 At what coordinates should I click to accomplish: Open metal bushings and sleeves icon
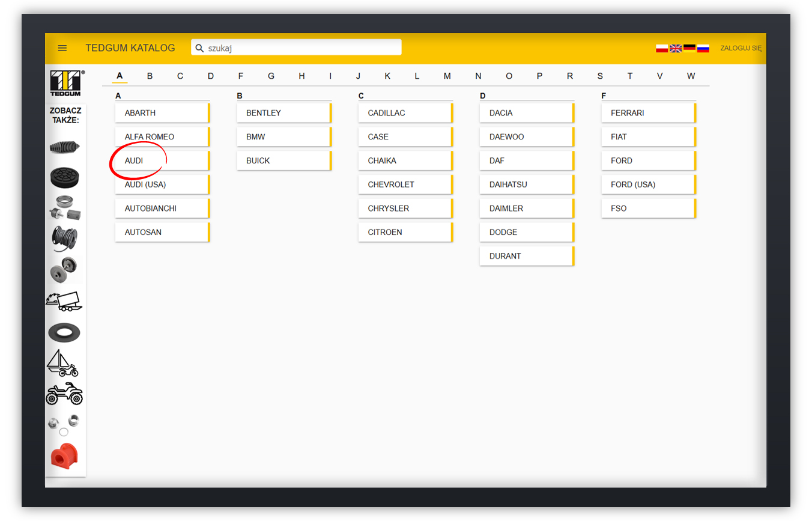(64, 424)
